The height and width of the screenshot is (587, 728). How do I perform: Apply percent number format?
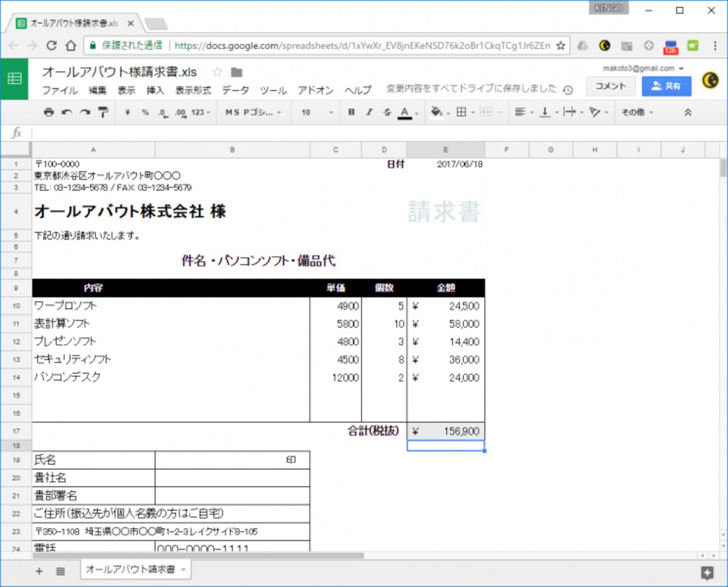[x=145, y=112]
